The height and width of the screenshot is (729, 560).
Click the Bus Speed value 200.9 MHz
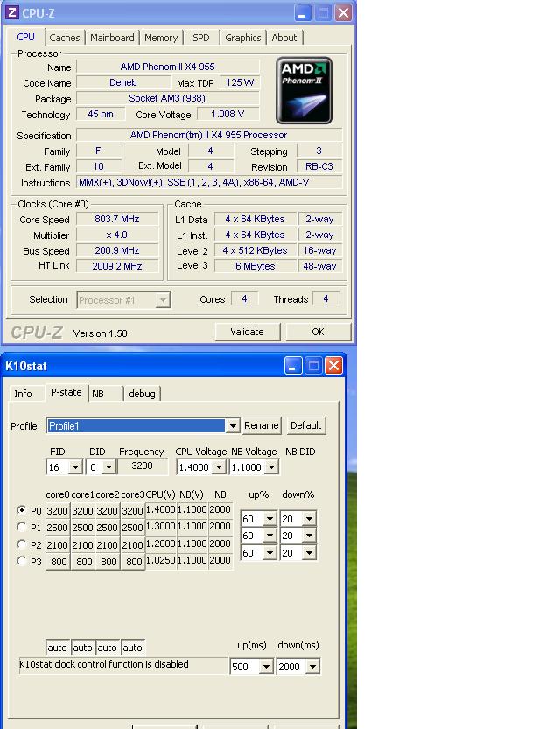(x=117, y=250)
